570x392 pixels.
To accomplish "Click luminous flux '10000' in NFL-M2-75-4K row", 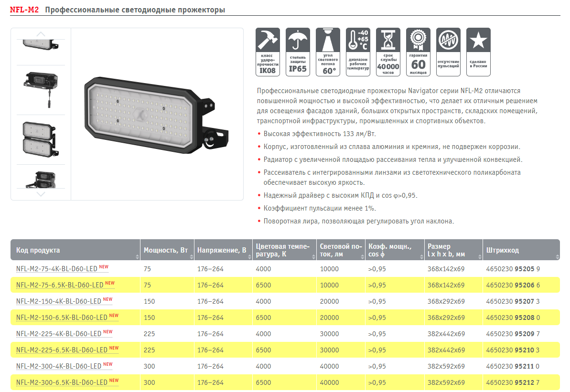I will pos(329,269).
